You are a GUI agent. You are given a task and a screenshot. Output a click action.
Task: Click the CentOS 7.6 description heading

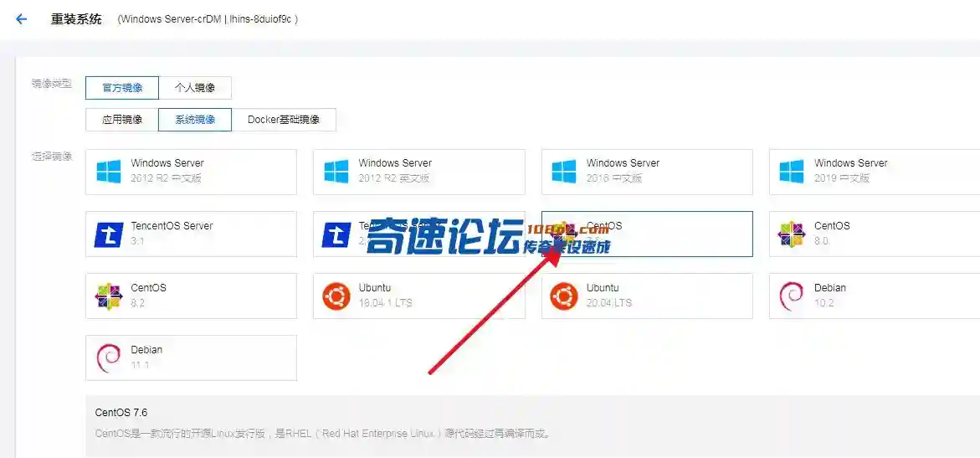[121, 413]
